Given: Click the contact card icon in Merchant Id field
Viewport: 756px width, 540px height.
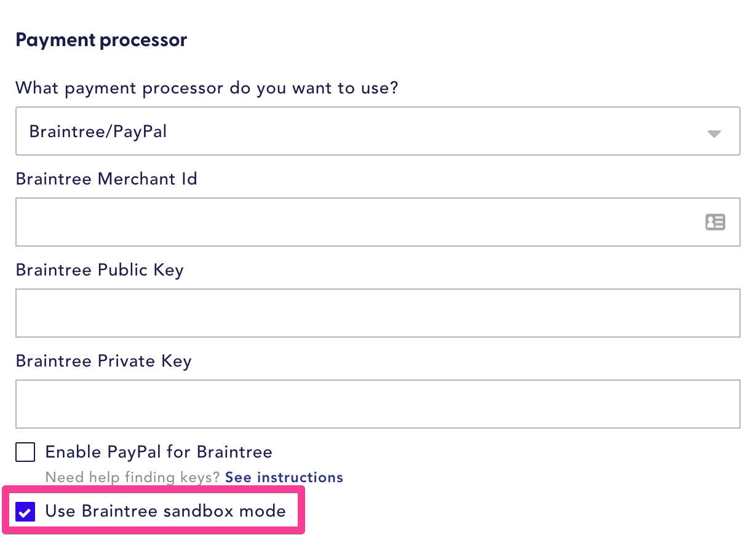Looking at the screenshot, I should click(x=715, y=222).
